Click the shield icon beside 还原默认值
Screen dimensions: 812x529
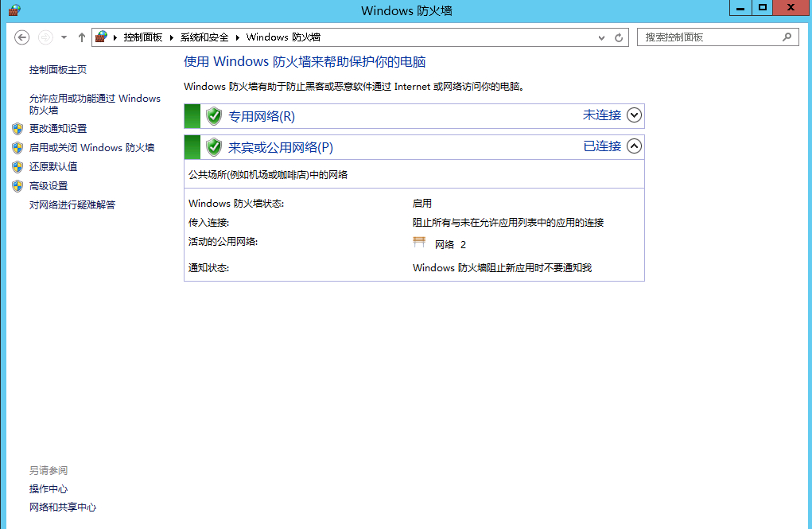[17, 166]
